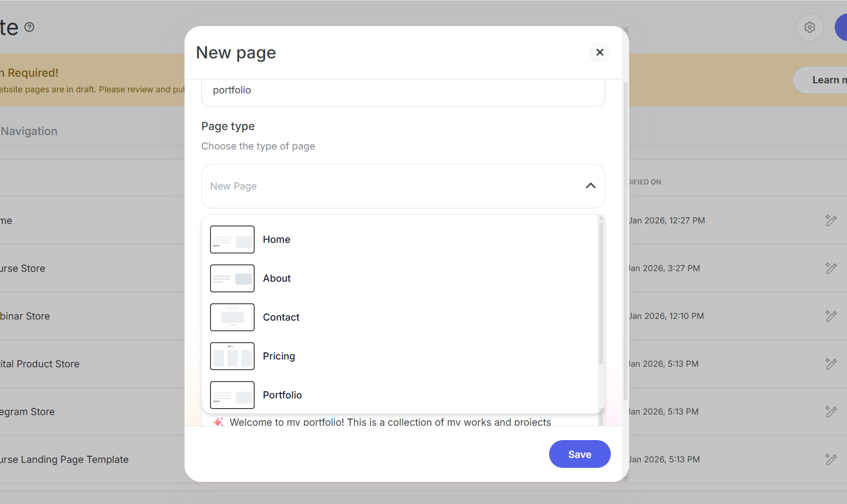Select Contact option in page type list
Screen dimensions: 847x504
point(281,317)
